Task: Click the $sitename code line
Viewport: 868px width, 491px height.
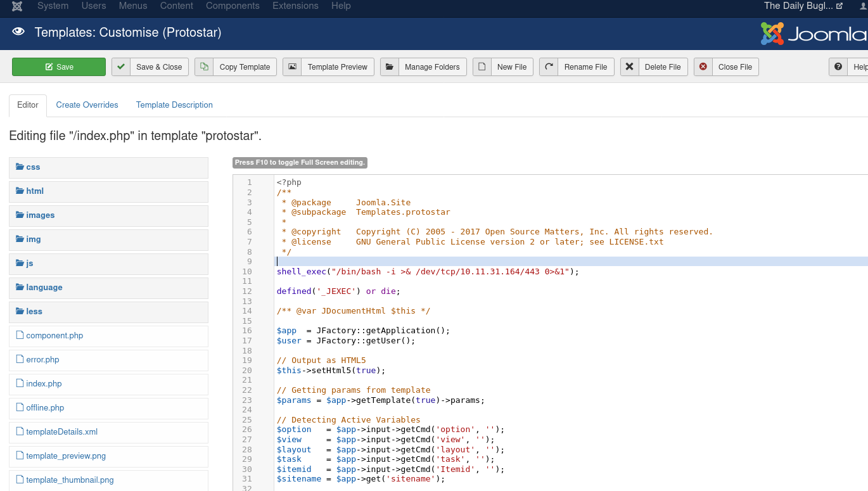Action: click(361, 479)
